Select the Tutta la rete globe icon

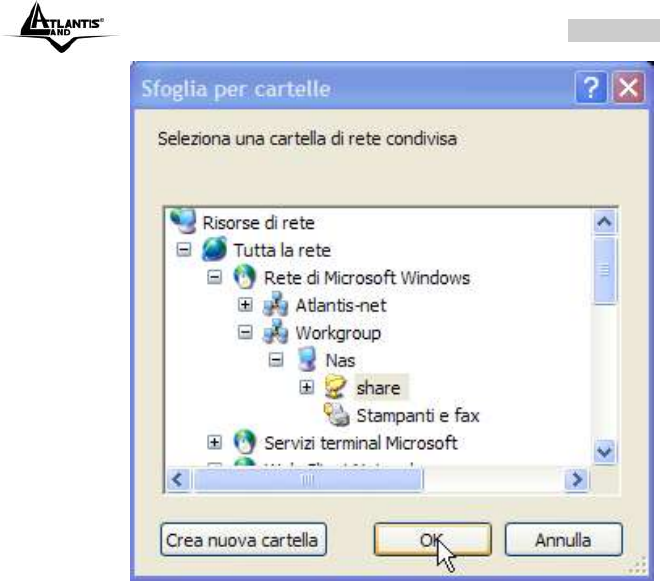click(214, 249)
